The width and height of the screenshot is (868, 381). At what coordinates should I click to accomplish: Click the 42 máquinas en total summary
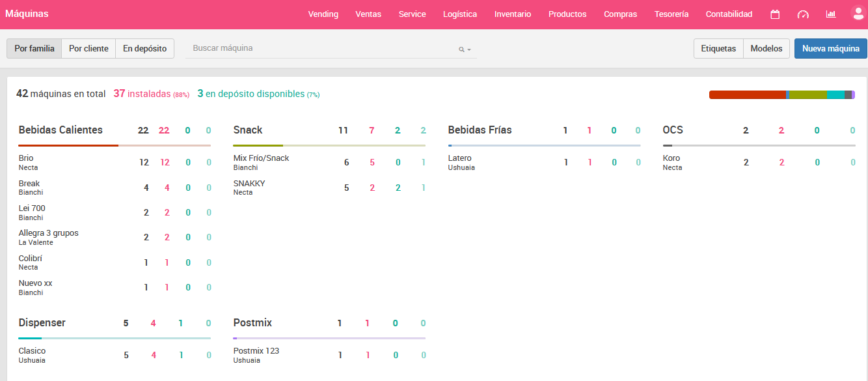click(61, 94)
